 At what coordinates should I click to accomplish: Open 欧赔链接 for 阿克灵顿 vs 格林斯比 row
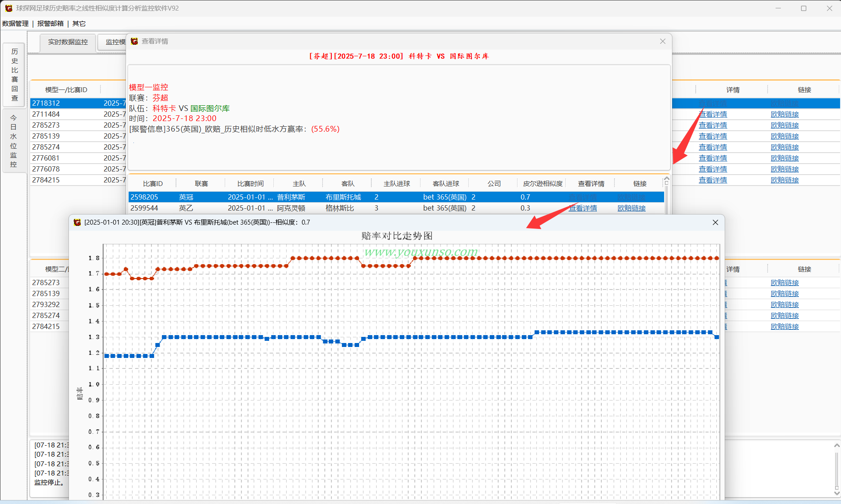tap(632, 208)
